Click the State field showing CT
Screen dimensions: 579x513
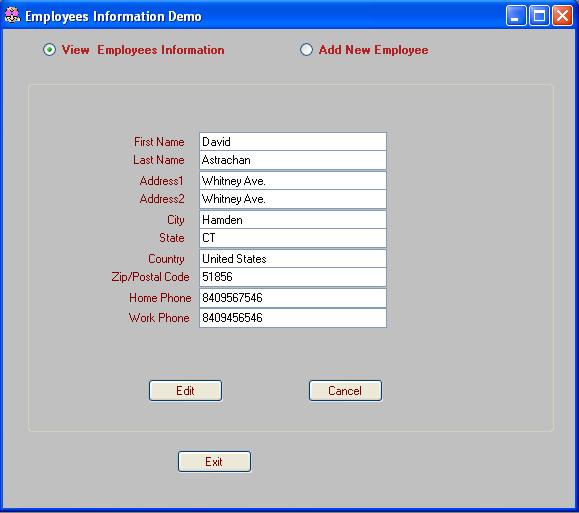[x=293, y=238]
